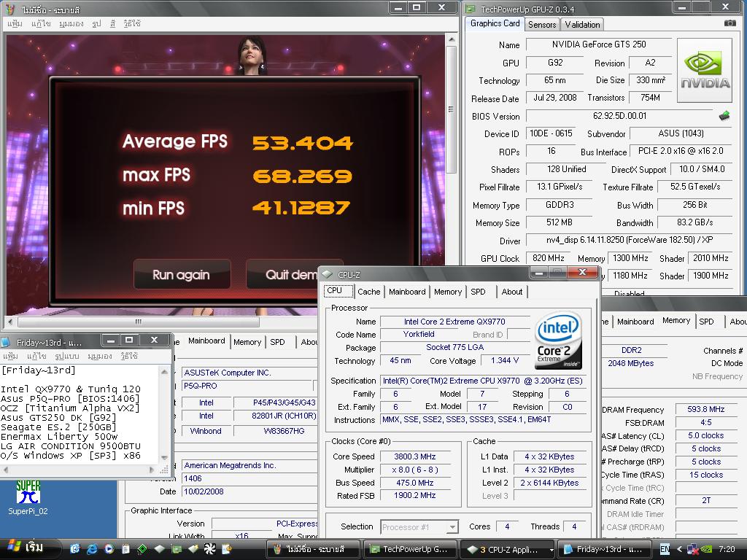Click Show Desktop in Quick Launch
747x560 pixels.
tap(74, 549)
